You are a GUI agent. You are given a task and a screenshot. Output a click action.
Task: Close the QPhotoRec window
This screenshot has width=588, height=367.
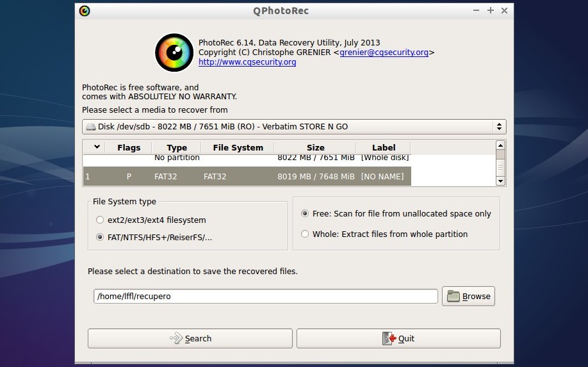pyautogui.click(x=504, y=10)
